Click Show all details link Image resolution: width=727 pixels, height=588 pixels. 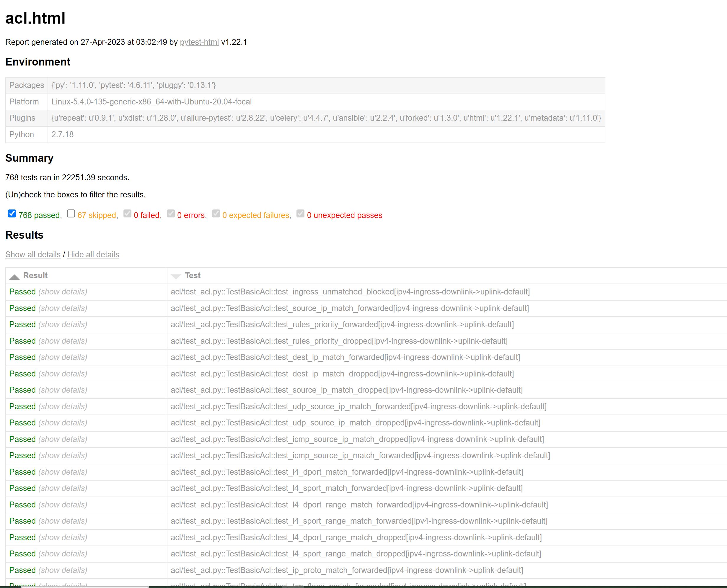coord(33,254)
